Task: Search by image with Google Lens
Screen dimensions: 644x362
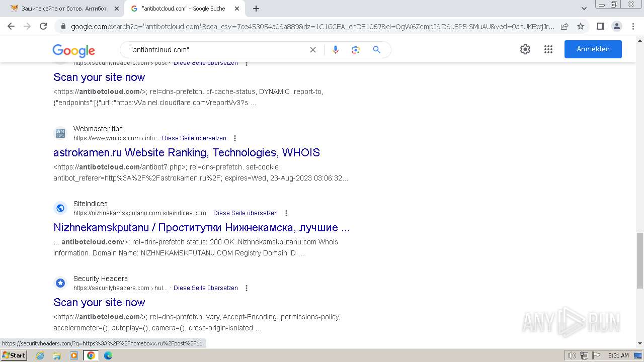Action: pyautogui.click(x=356, y=50)
